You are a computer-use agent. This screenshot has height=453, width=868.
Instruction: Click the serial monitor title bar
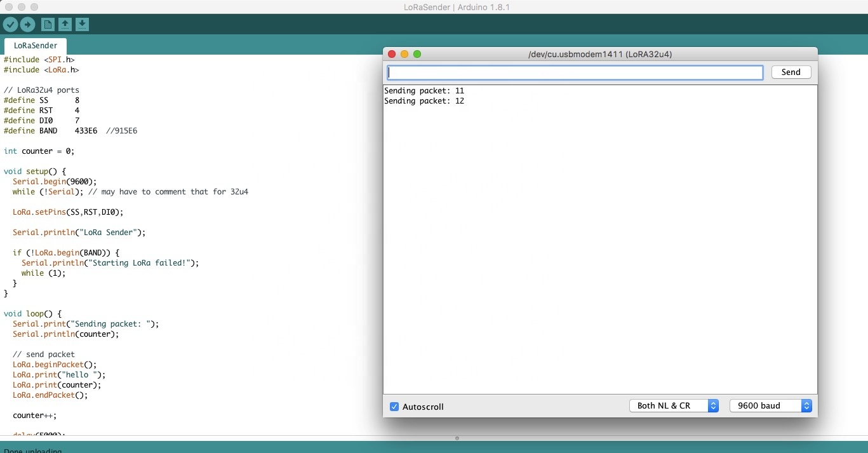coord(600,55)
